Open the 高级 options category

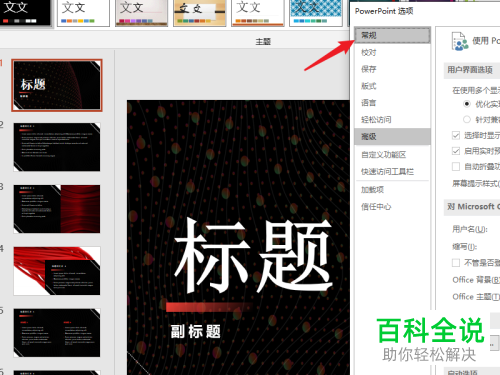392,136
